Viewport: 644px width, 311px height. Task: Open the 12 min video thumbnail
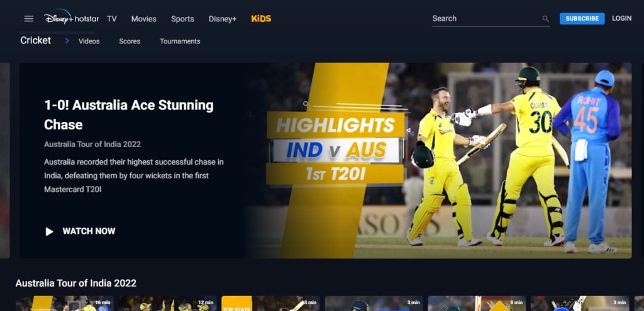point(167,303)
